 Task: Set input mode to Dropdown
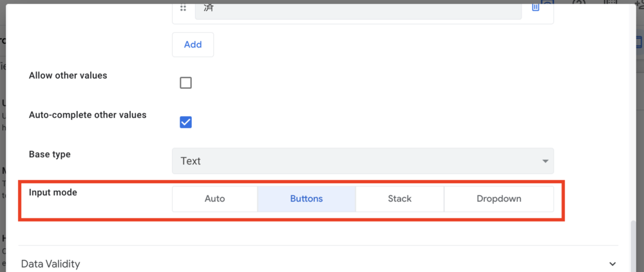[498, 199]
